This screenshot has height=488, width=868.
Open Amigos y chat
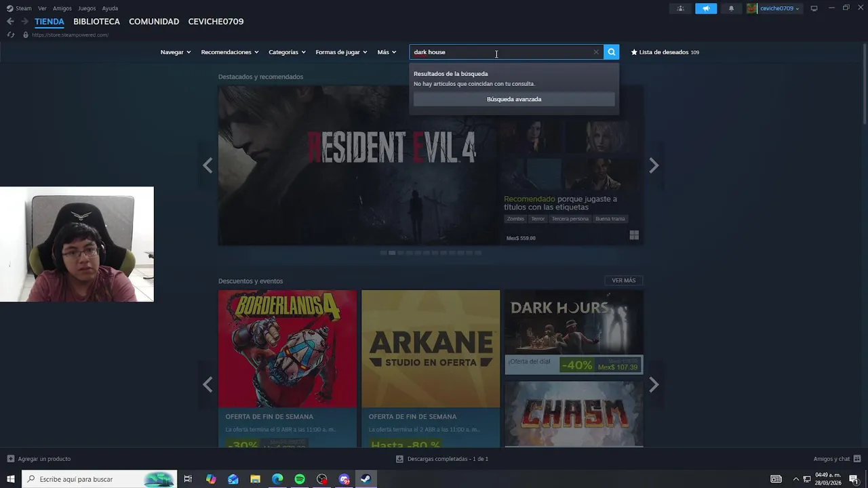tap(837, 459)
